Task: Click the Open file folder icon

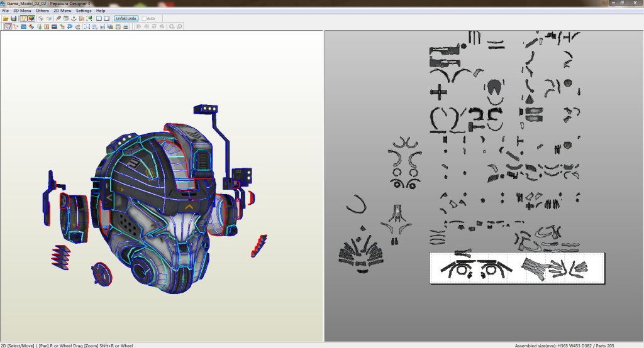Action: point(6,18)
